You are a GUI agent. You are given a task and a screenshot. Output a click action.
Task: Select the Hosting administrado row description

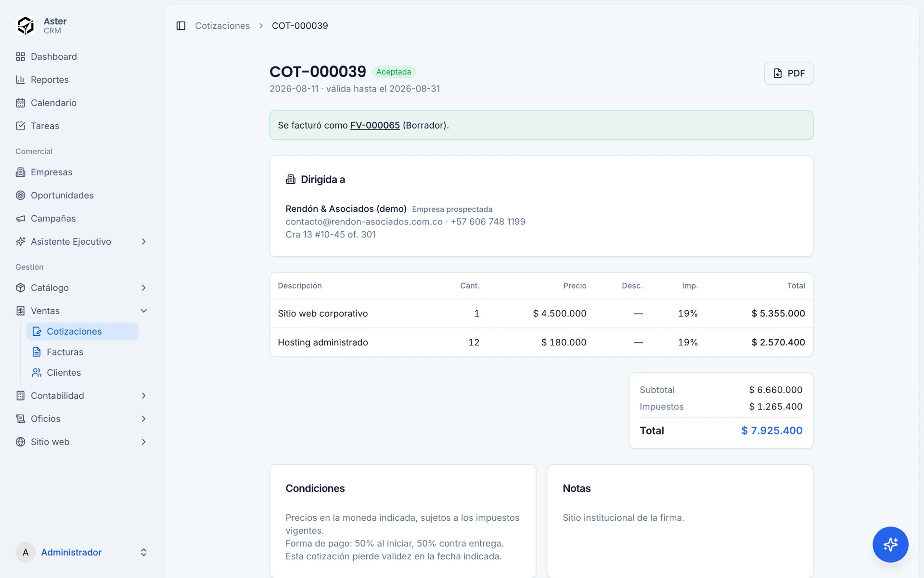pos(322,342)
